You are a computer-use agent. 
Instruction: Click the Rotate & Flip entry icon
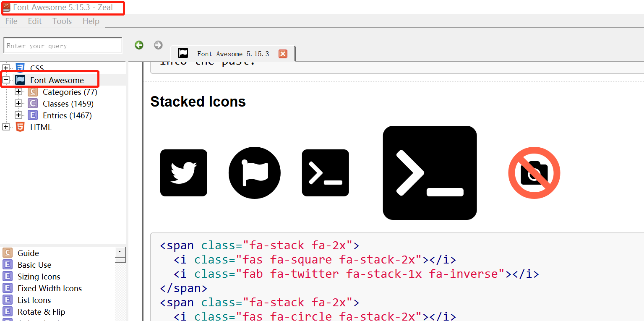click(x=8, y=311)
